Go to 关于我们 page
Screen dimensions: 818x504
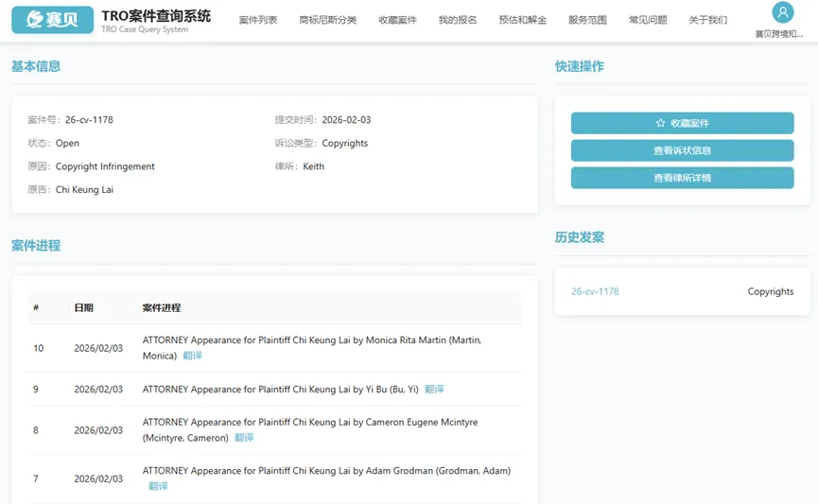coord(707,20)
